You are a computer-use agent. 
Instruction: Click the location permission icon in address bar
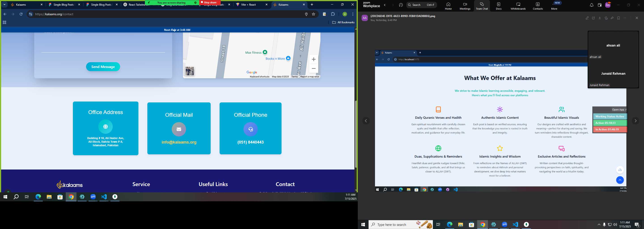pyautogui.click(x=306, y=14)
